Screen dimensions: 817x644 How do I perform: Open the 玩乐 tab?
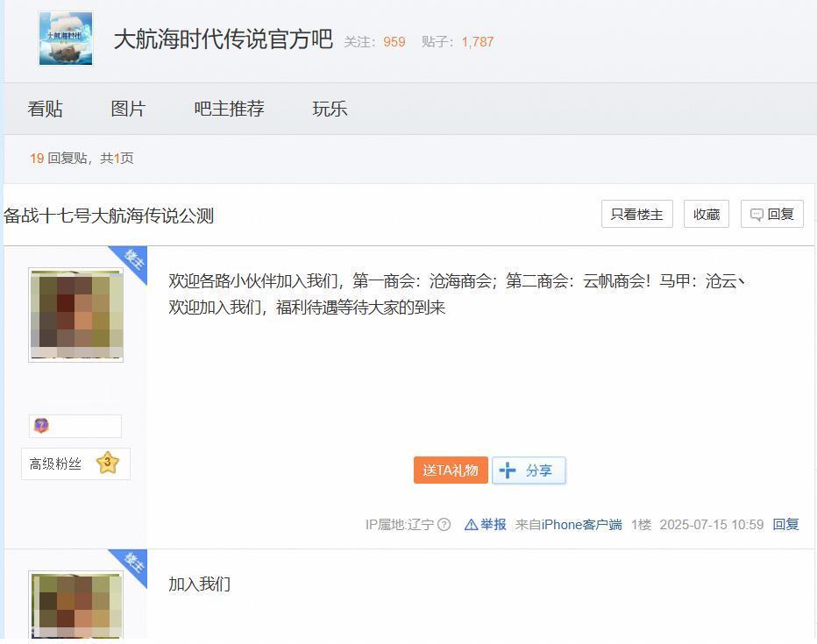pos(330,109)
